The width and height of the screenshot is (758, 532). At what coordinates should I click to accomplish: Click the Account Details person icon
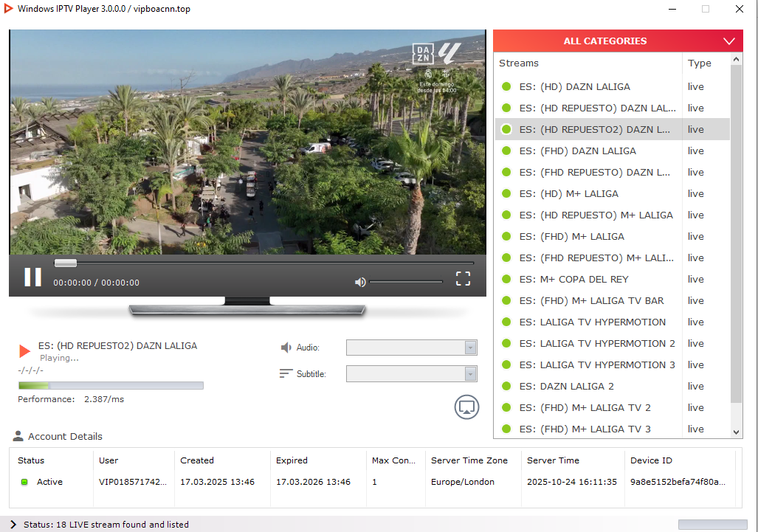(18, 436)
